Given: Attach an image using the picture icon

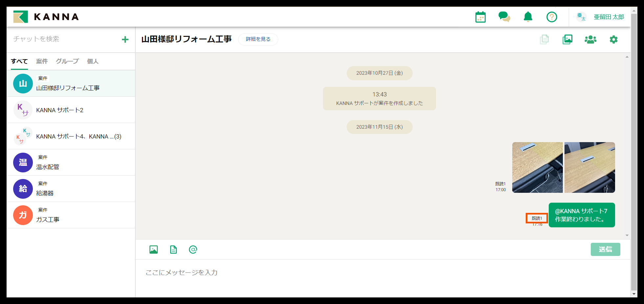Looking at the screenshot, I should click(153, 249).
